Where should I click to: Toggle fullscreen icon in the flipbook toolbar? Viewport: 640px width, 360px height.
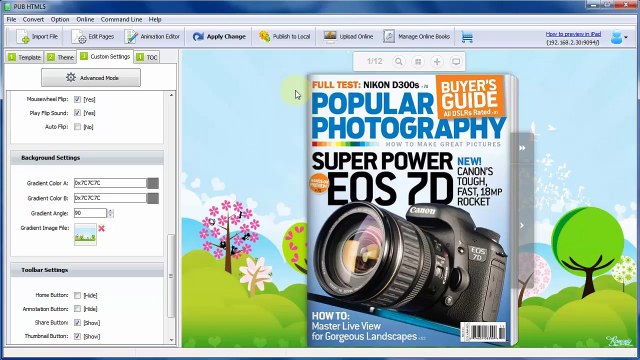(456, 62)
